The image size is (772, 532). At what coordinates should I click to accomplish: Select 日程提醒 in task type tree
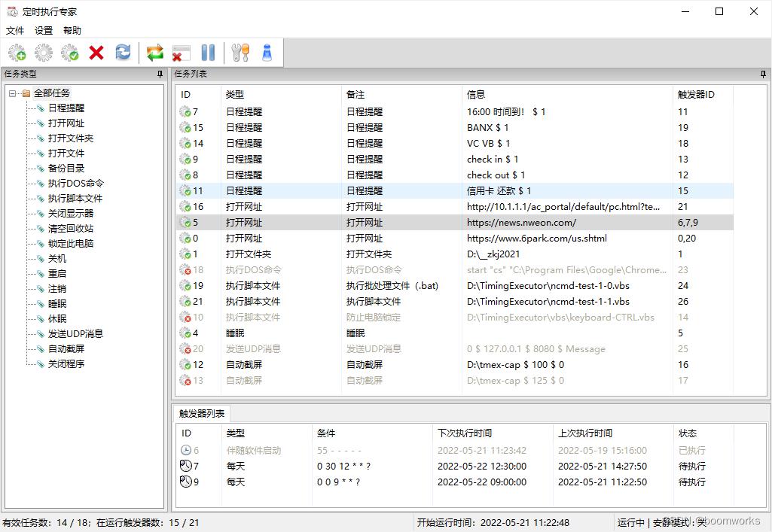(66, 108)
